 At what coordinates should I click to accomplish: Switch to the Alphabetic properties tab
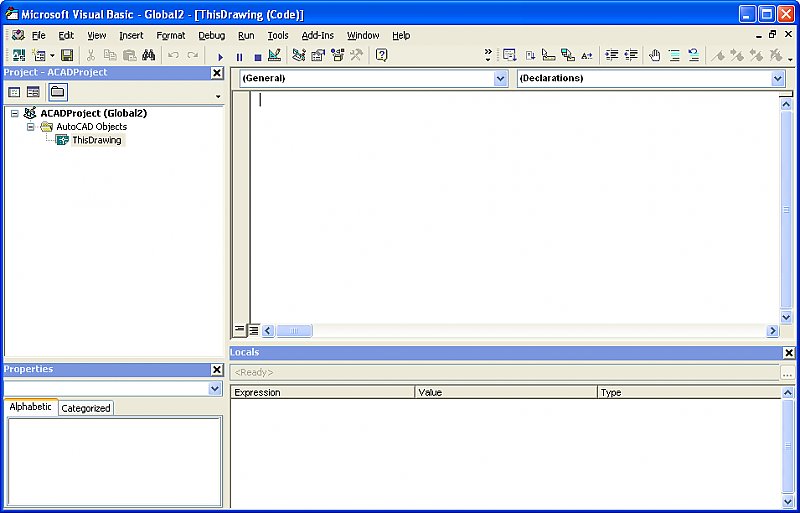click(31, 407)
